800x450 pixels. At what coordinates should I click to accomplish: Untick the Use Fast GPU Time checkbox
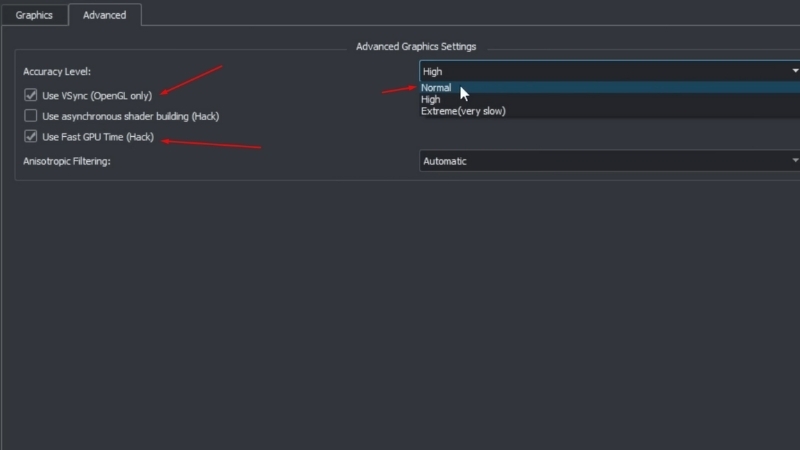click(31, 136)
